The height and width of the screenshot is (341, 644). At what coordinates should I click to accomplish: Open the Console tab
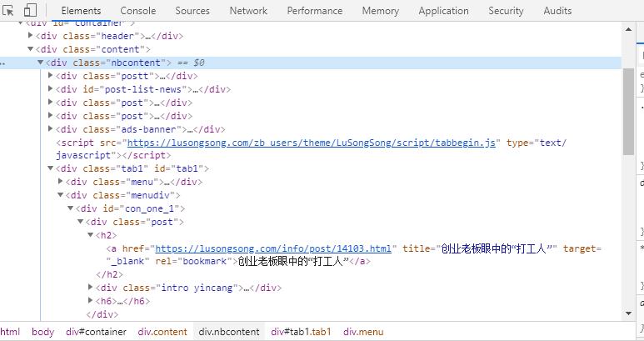tap(138, 11)
